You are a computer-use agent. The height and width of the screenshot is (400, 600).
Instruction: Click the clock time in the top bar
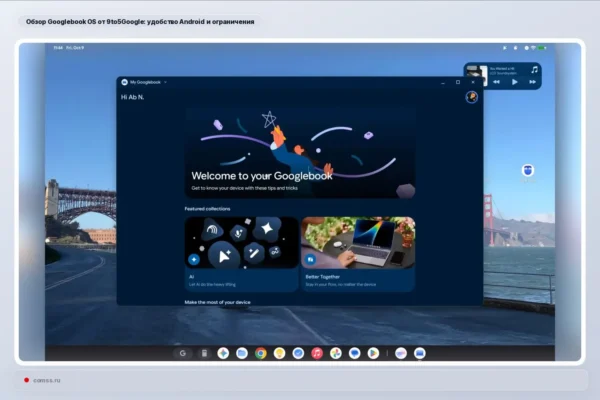tap(58, 48)
